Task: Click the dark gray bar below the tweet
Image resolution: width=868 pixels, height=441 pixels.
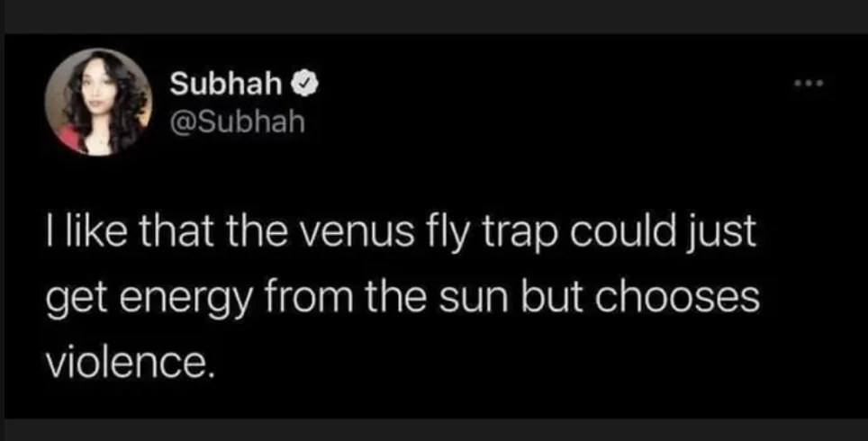Action: pyautogui.click(x=434, y=429)
